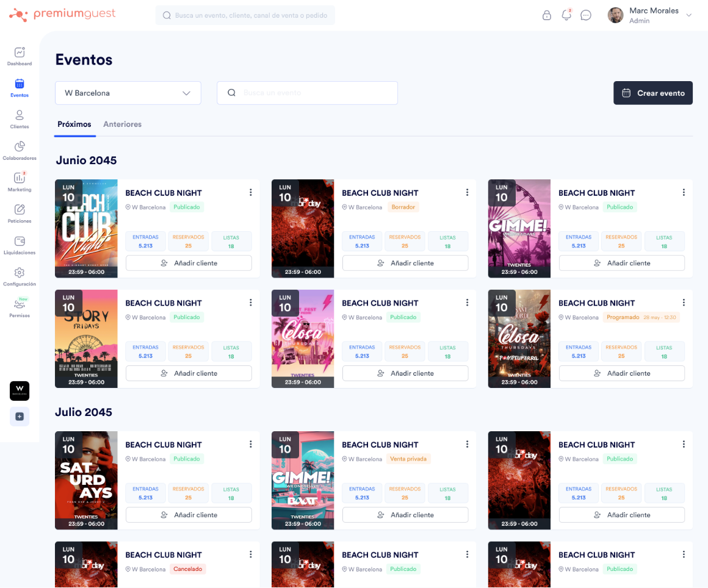Open three-dot menu on the Cancelado event

tap(251, 554)
